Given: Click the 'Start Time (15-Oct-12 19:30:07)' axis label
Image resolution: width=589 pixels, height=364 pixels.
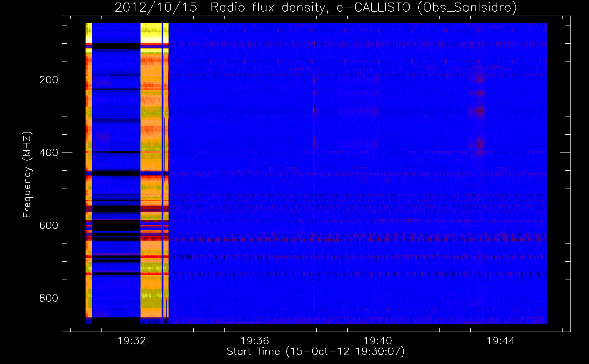Looking at the screenshot, I should point(316,352).
